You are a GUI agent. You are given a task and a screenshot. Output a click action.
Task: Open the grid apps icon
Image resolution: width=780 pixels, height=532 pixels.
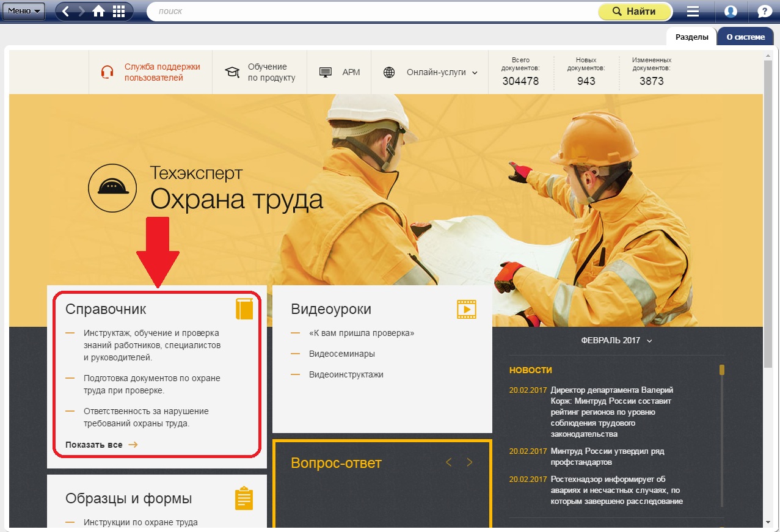click(x=118, y=12)
